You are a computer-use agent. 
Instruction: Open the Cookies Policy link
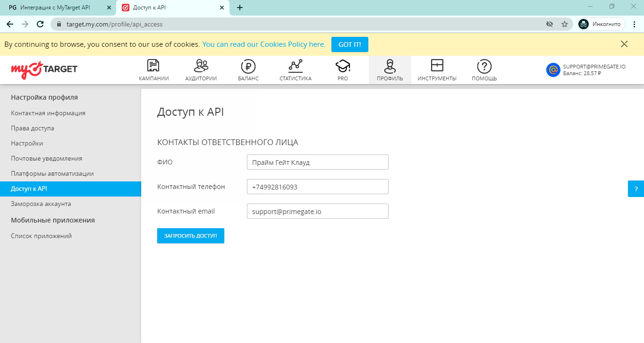(264, 44)
